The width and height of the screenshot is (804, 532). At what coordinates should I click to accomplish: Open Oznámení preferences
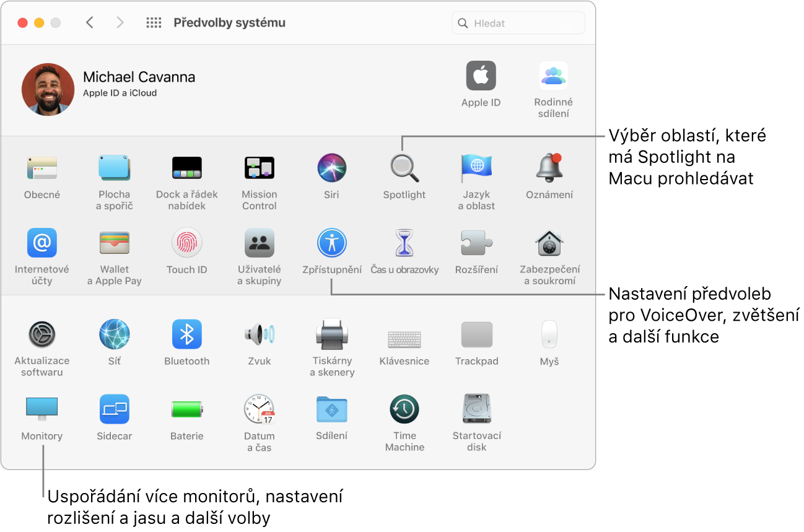coord(549,168)
